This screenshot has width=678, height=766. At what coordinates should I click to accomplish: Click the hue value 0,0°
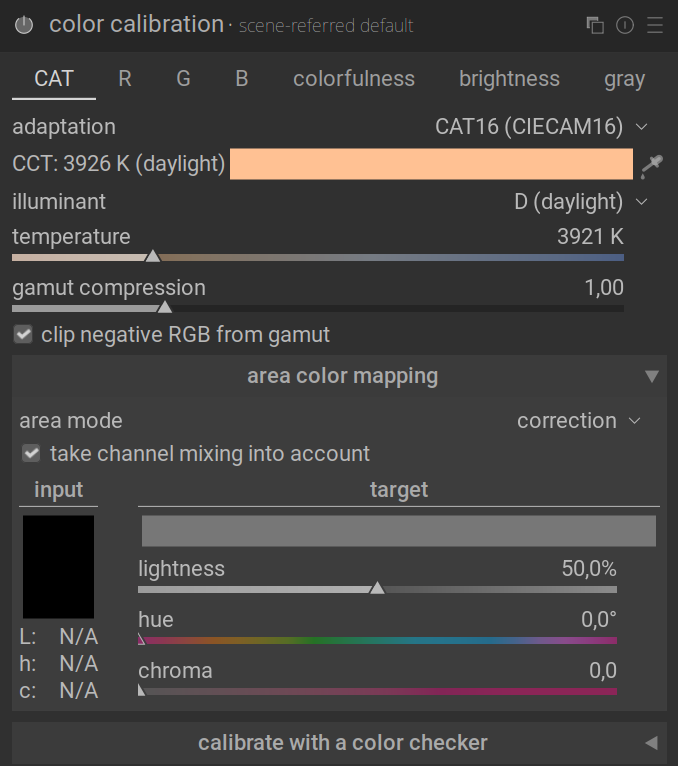click(x=599, y=619)
